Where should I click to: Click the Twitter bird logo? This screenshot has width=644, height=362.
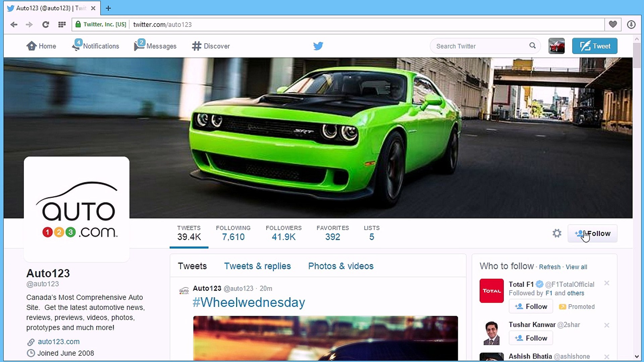tap(318, 46)
